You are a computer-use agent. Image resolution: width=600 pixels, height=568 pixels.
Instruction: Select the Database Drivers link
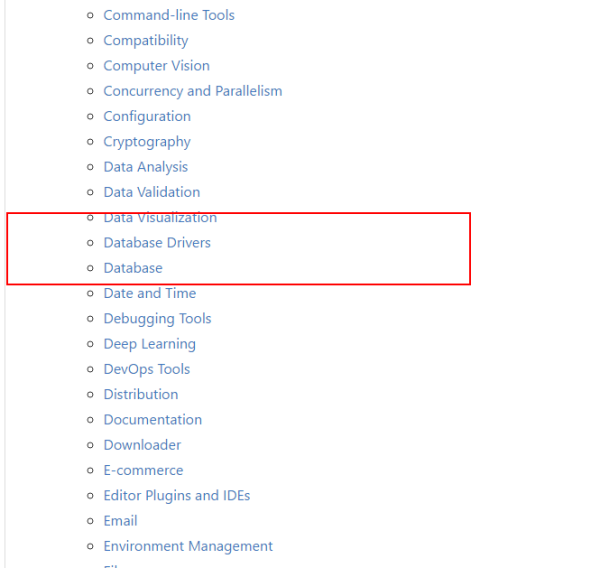pos(157,243)
